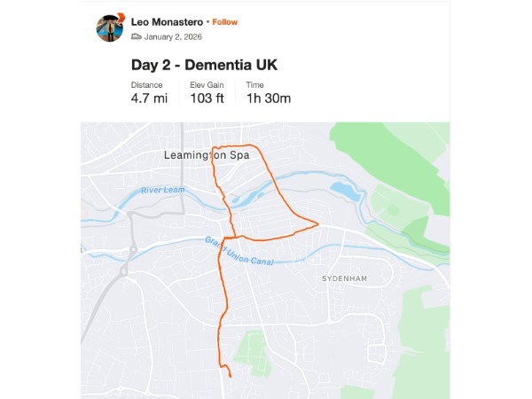Open Leo Monastero's profile name link
The height and width of the screenshot is (399, 532).
coord(167,21)
